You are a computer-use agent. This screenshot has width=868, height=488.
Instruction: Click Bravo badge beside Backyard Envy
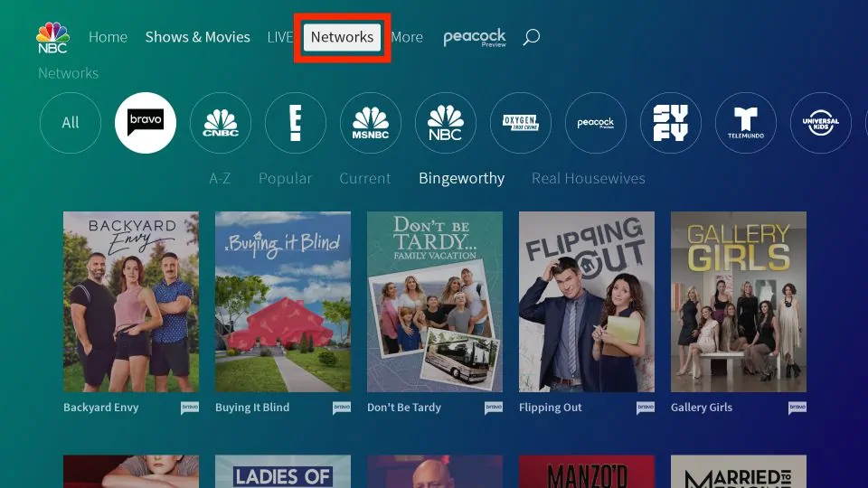point(190,408)
